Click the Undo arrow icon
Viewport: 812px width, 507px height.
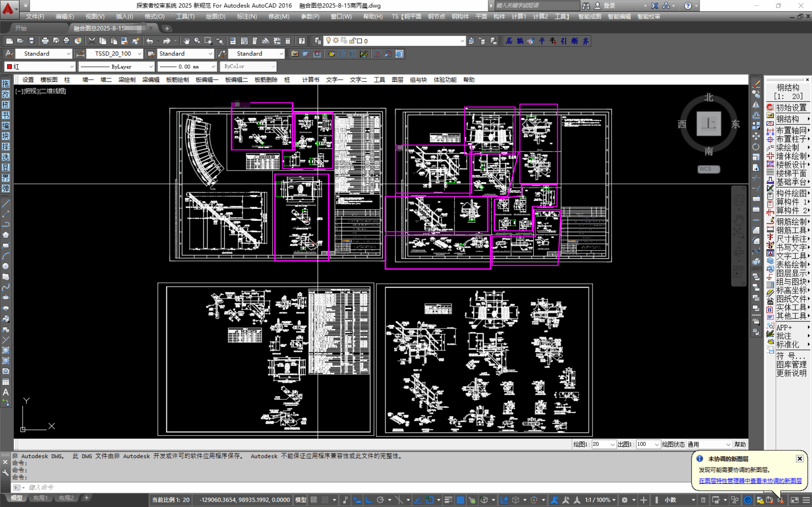150,41
